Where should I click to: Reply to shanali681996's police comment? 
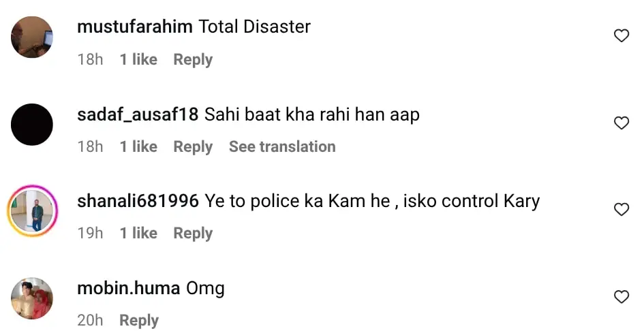[193, 234]
